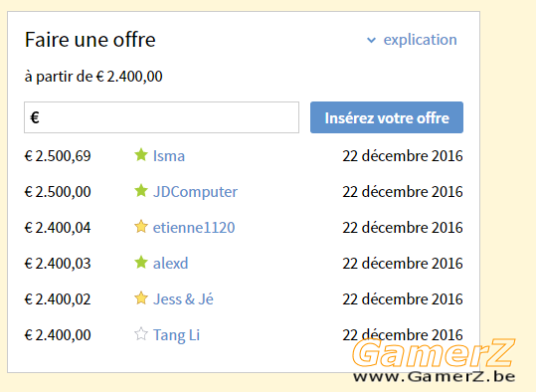Open bidder profile Tang Li
536x392 pixels.
176,335
